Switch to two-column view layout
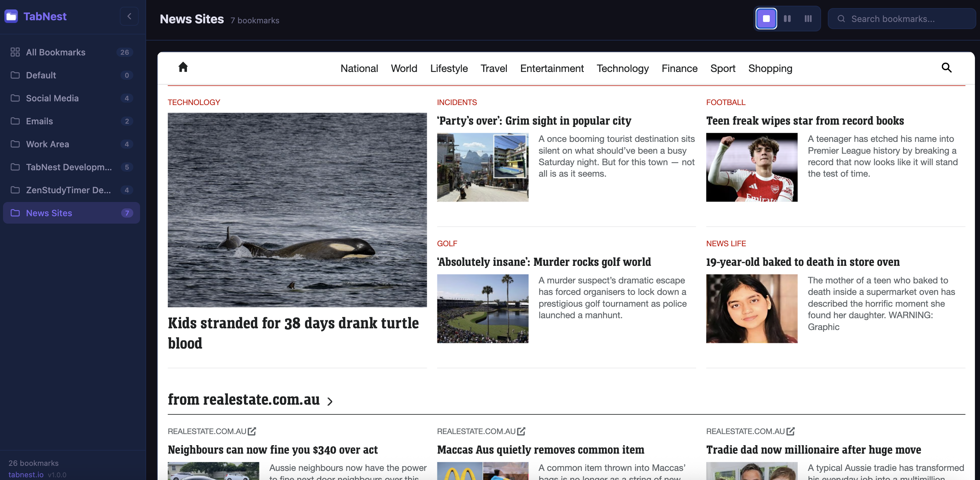 787,19
